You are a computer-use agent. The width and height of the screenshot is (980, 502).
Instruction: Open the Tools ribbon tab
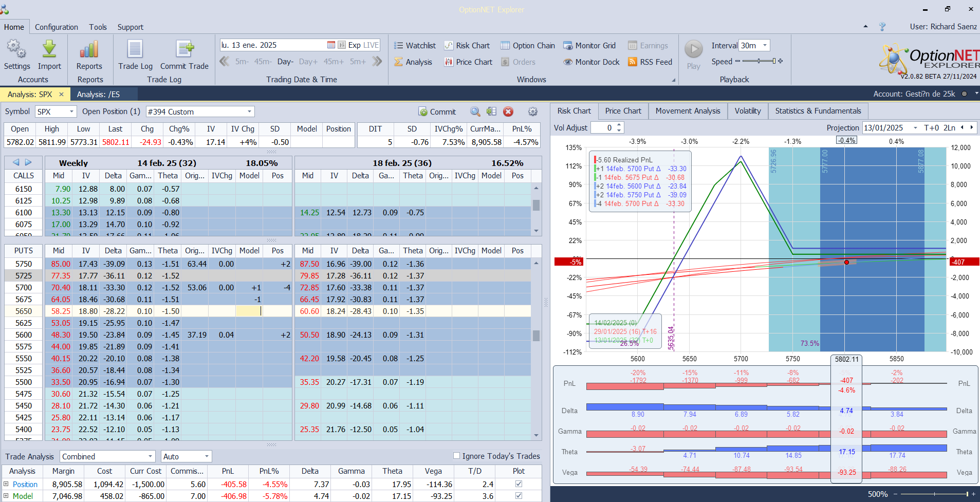98,27
